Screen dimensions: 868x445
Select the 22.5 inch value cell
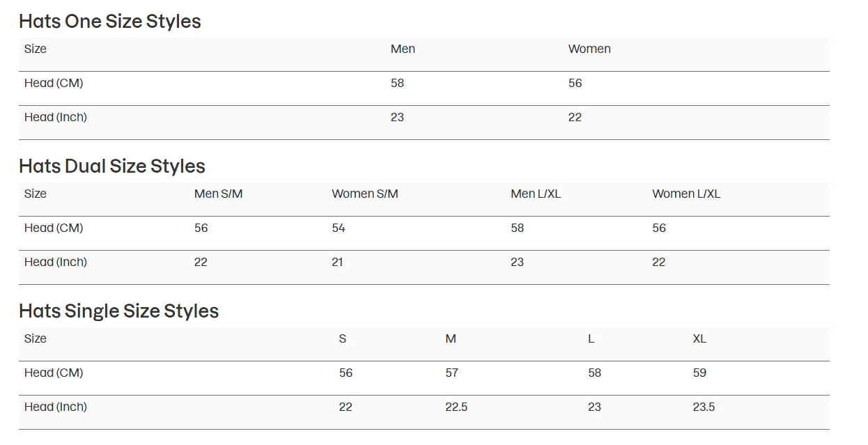[456, 407]
